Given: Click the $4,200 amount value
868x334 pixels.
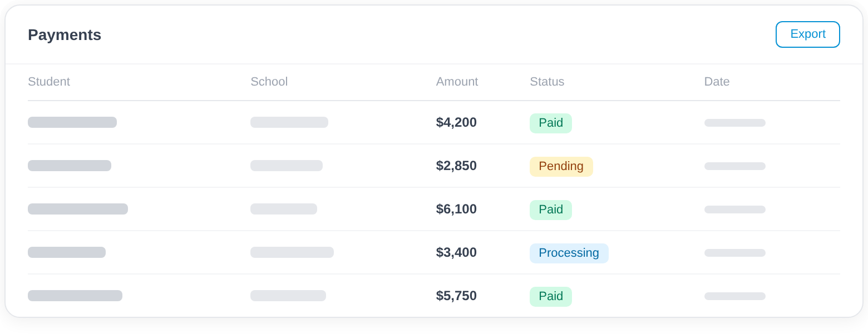Looking at the screenshot, I should click(x=456, y=122).
